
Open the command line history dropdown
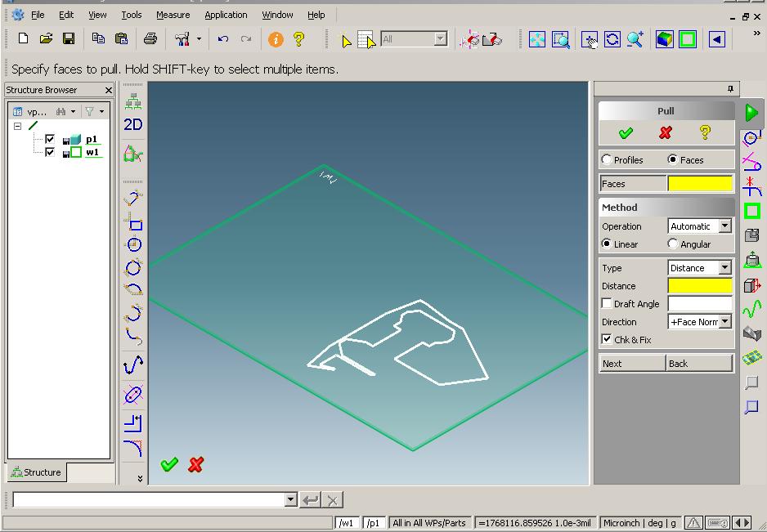[x=290, y=500]
